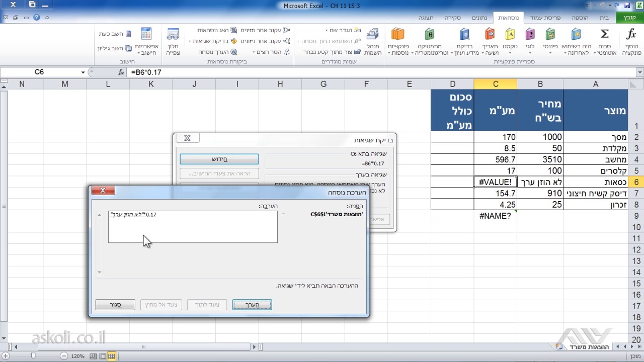Open Calculation Options (אפשרויות חישוב)

pyautogui.click(x=147, y=42)
